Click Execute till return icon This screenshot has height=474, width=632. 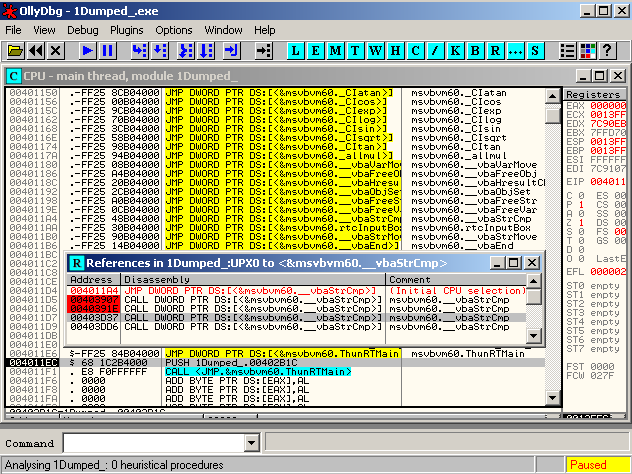point(232,51)
